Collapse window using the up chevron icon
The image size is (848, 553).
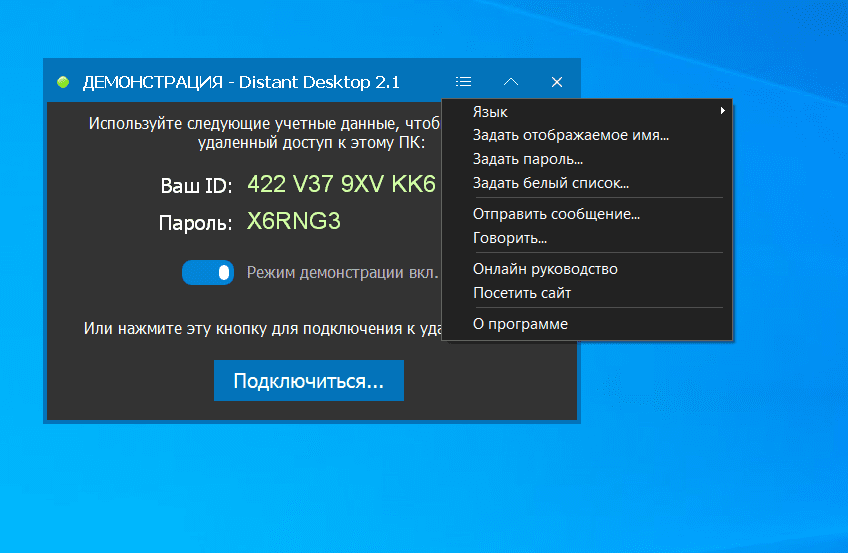511,82
